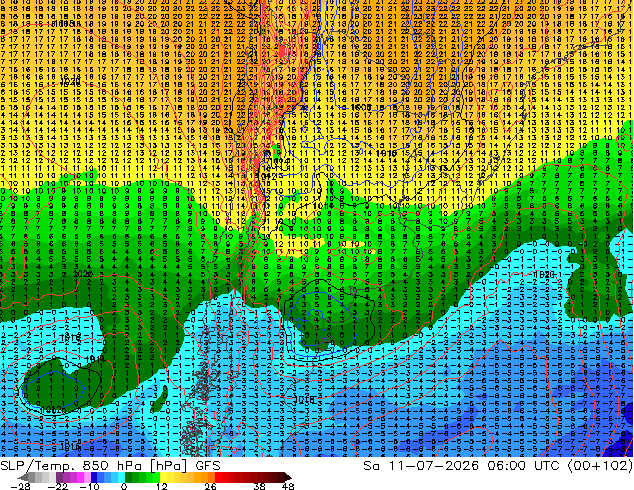634x490 pixels.
Task: Click the 'Sa 11-07-2026 06:00 UTC (00+102)' timestamp
Action: coord(498,465)
